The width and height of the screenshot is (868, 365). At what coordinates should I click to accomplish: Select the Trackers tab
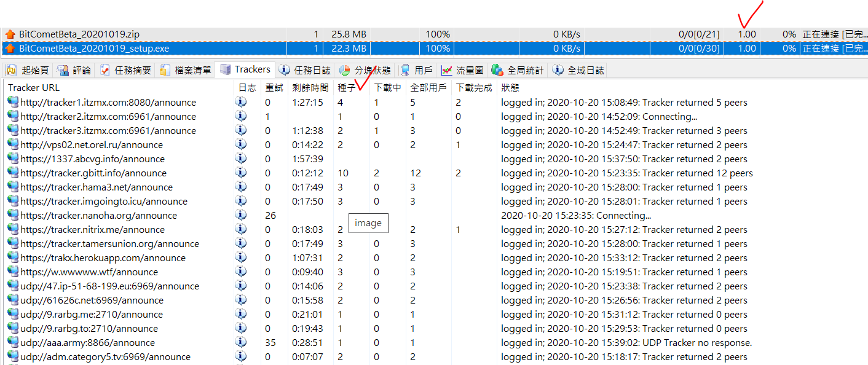click(245, 69)
